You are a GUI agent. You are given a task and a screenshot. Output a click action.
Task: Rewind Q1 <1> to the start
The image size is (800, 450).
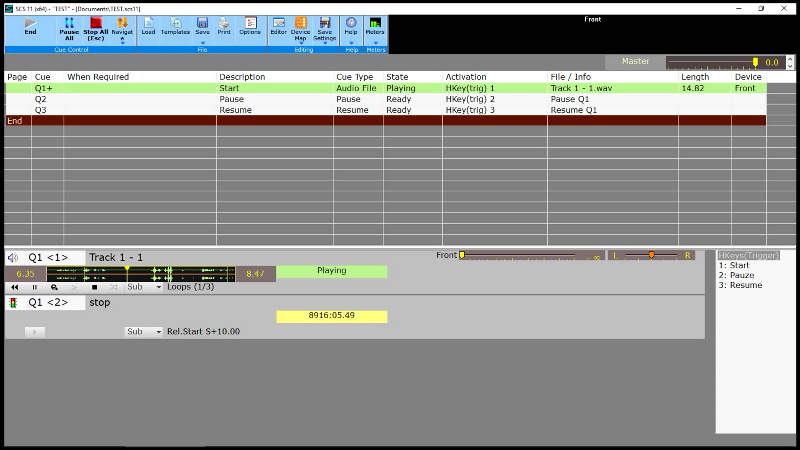tap(15, 287)
